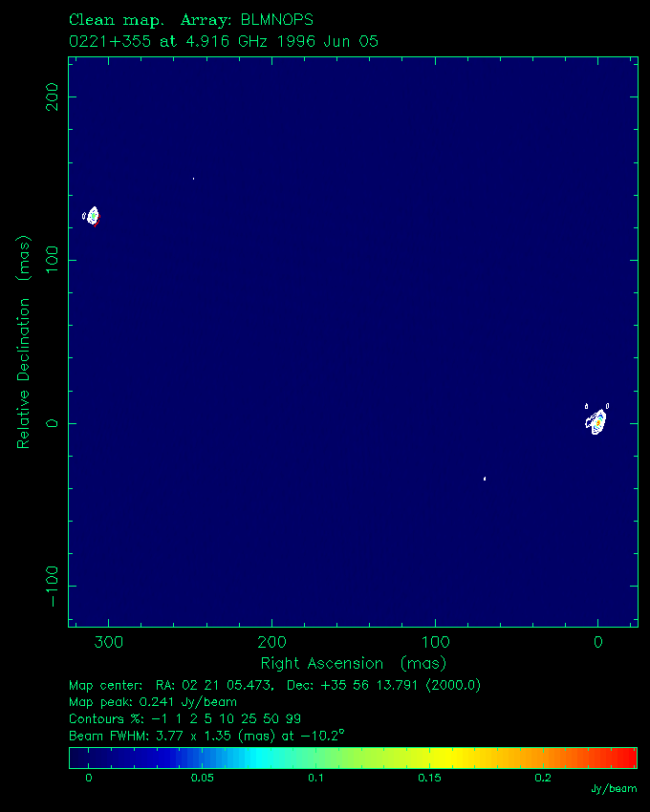The width and height of the screenshot is (650, 812).
Task: Click the 200 tick label on the y-axis
Action: [52, 99]
